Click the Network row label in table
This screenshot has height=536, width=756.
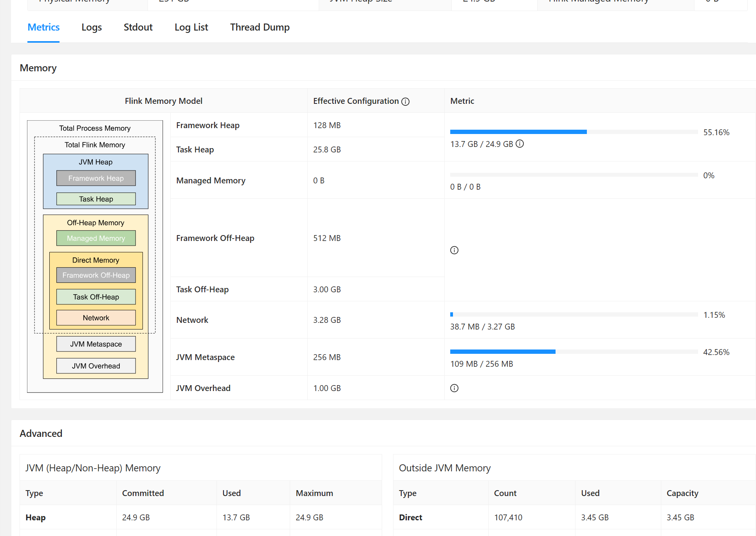click(x=192, y=320)
